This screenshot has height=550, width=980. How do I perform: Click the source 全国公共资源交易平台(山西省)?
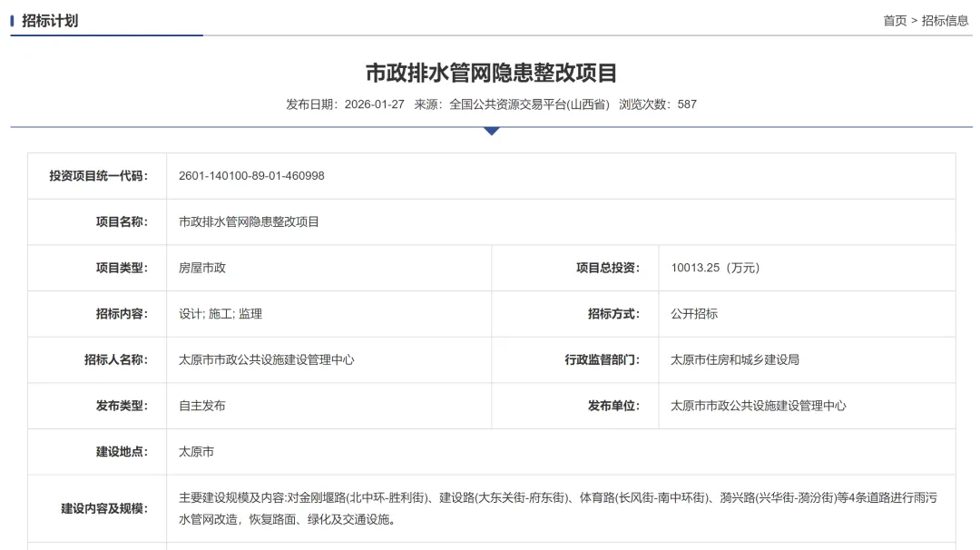click(x=529, y=104)
